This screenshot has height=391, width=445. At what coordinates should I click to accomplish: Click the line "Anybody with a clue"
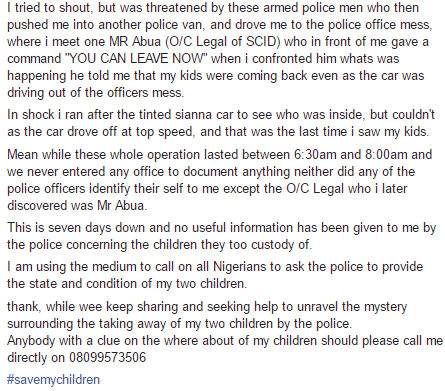point(225,341)
